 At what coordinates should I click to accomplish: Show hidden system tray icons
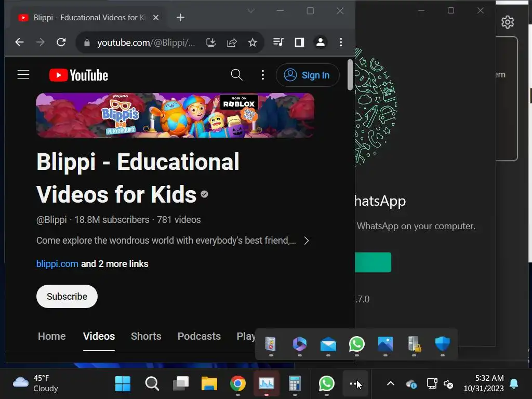click(x=391, y=384)
